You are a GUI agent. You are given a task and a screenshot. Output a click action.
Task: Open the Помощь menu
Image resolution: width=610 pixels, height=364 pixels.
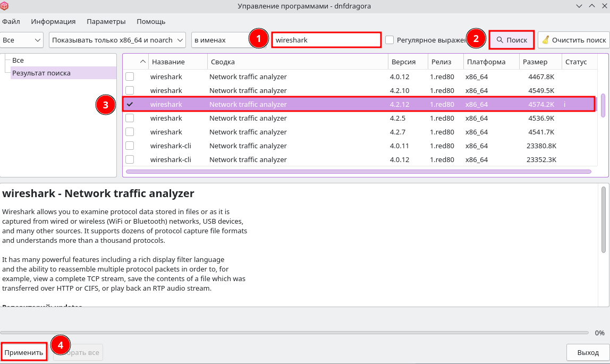pyautogui.click(x=151, y=22)
